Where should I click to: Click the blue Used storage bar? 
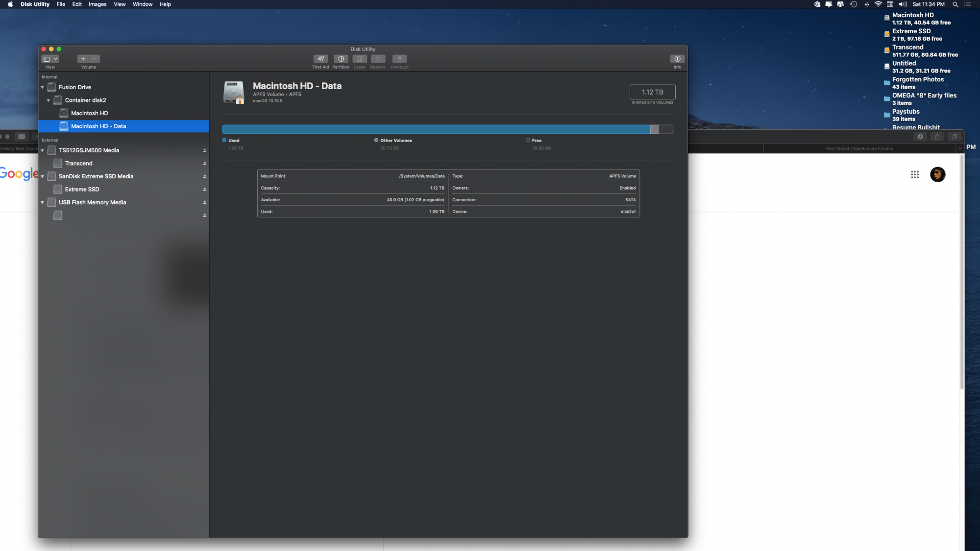436,129
